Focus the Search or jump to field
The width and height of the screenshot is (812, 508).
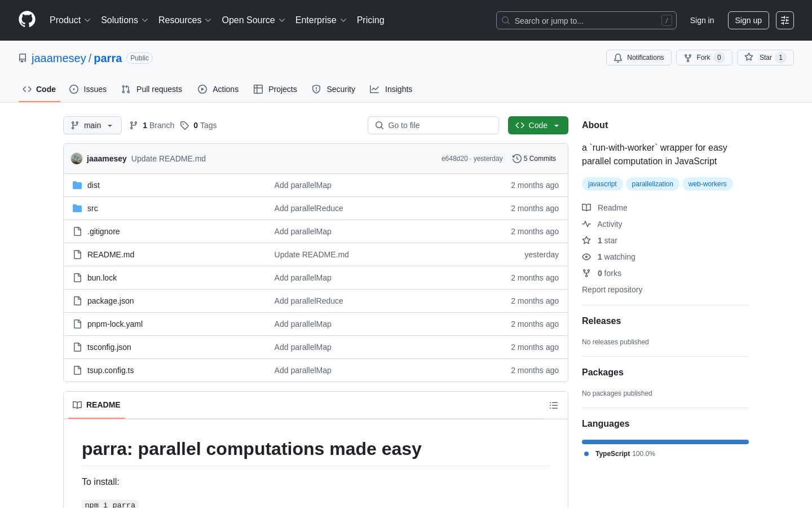586,20
